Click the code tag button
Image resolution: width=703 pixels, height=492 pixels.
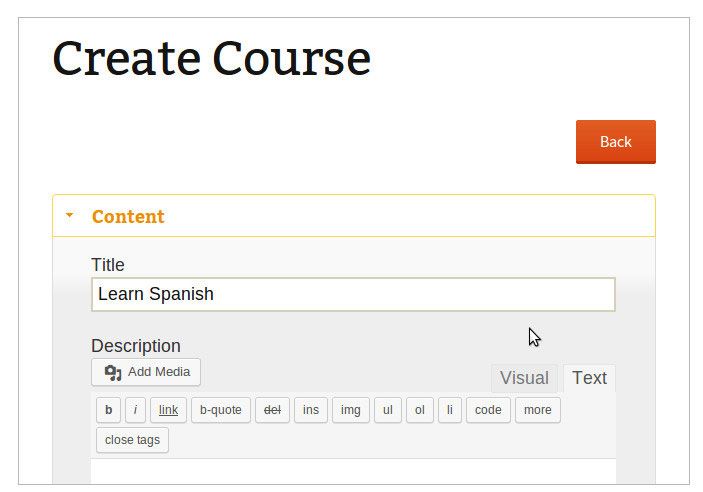point(488,410)
